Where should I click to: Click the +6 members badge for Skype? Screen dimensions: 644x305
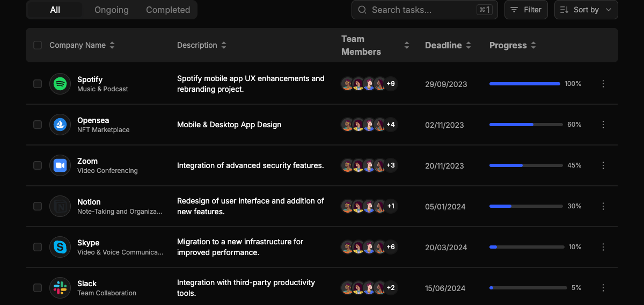pyautogui.click(x=391, y=247)
